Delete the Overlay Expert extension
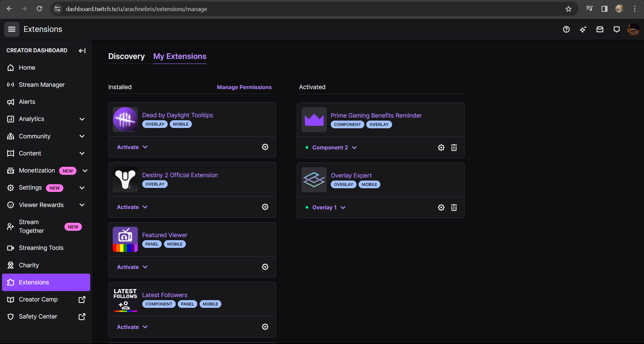 pyautogui.click(x=454, y=208)
